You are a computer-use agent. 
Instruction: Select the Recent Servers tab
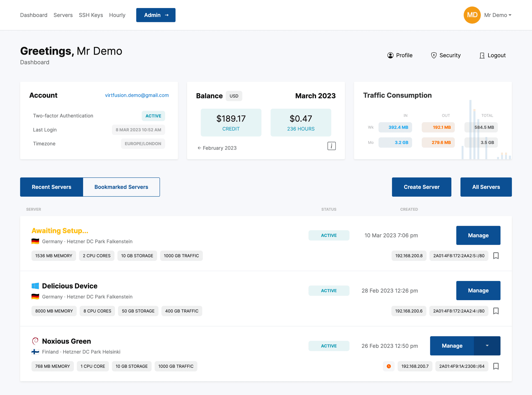coord(51,187)
